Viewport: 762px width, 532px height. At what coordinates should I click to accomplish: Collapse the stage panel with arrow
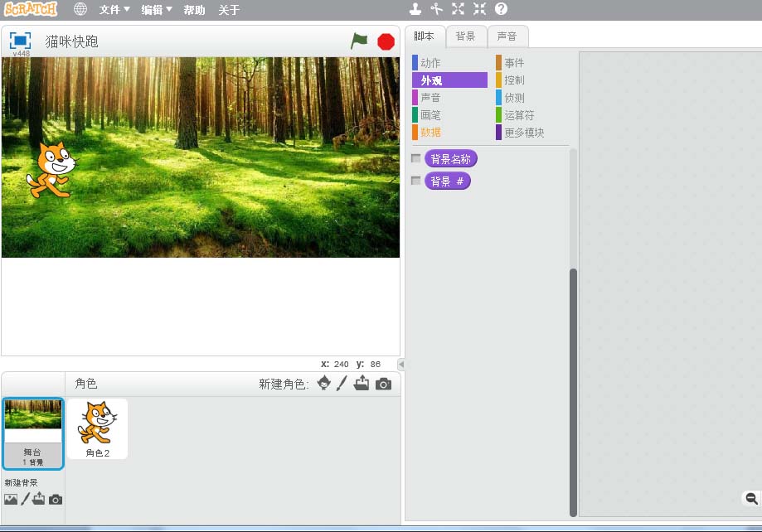tap(401, 365)
